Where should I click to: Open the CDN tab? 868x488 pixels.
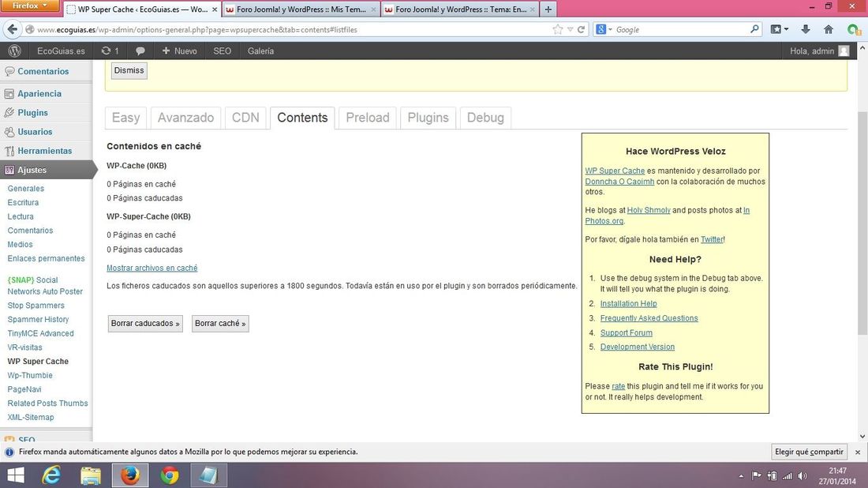point(245,118)
